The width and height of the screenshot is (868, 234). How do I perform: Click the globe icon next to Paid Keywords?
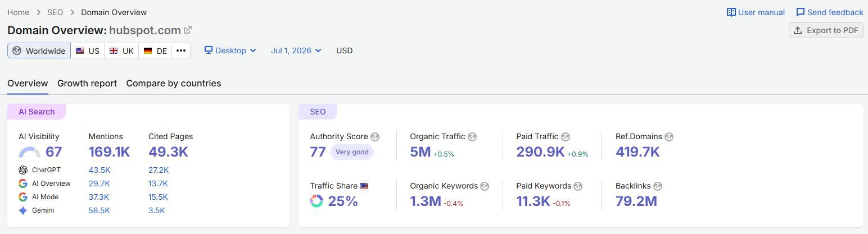578,186
